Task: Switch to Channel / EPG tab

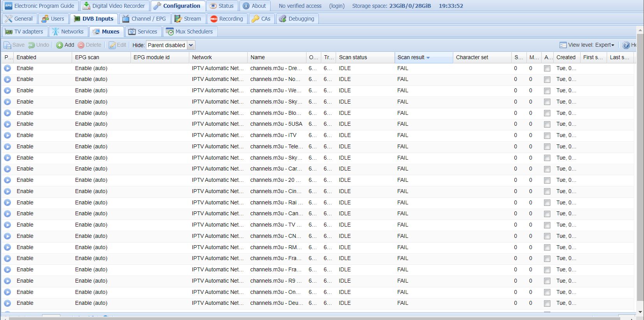Action: point(144,19)
